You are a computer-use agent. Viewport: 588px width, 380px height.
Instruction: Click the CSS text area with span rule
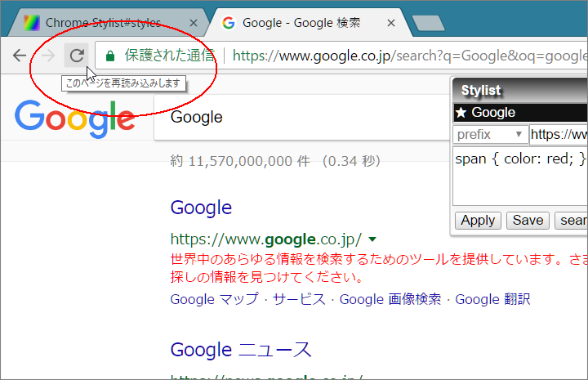[x=520, y=177]
